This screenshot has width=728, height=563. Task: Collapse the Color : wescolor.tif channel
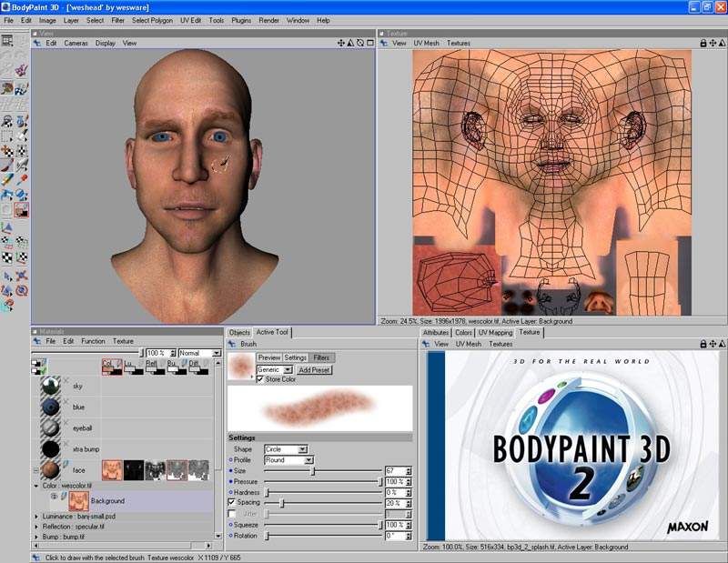coord(36,486)
